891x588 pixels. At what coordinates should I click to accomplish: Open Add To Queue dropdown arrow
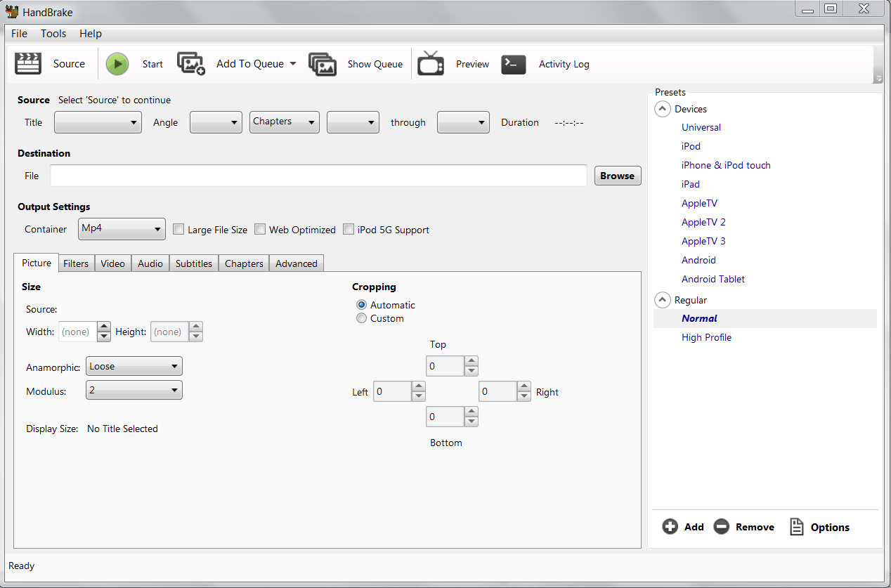coord(293,63)
